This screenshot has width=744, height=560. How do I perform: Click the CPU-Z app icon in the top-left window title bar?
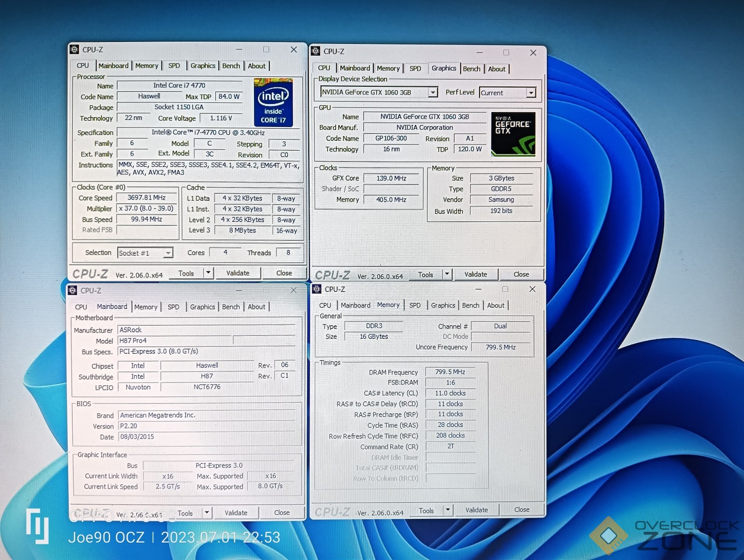75,49
